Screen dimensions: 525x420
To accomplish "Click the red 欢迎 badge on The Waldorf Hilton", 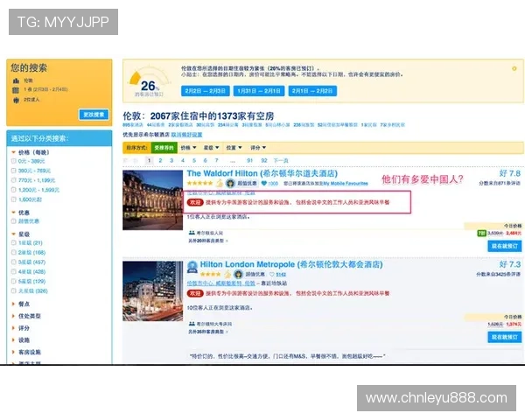I will [x=195, y=202].
